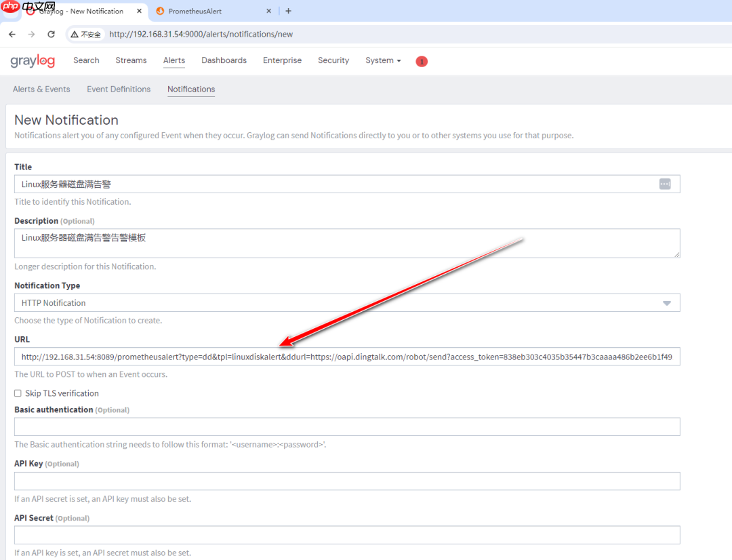Open the Alerts menu item
Screen dimensions: 732x560
[174, 60]
